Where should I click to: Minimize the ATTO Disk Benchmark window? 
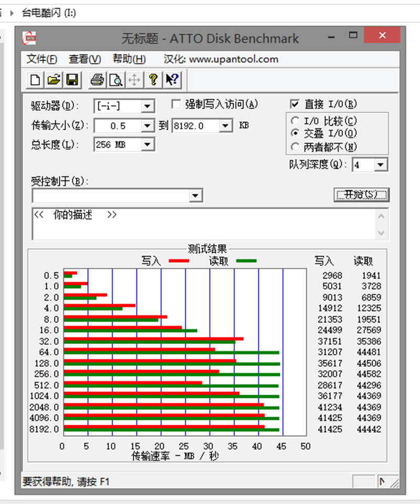tap(331, 36)
